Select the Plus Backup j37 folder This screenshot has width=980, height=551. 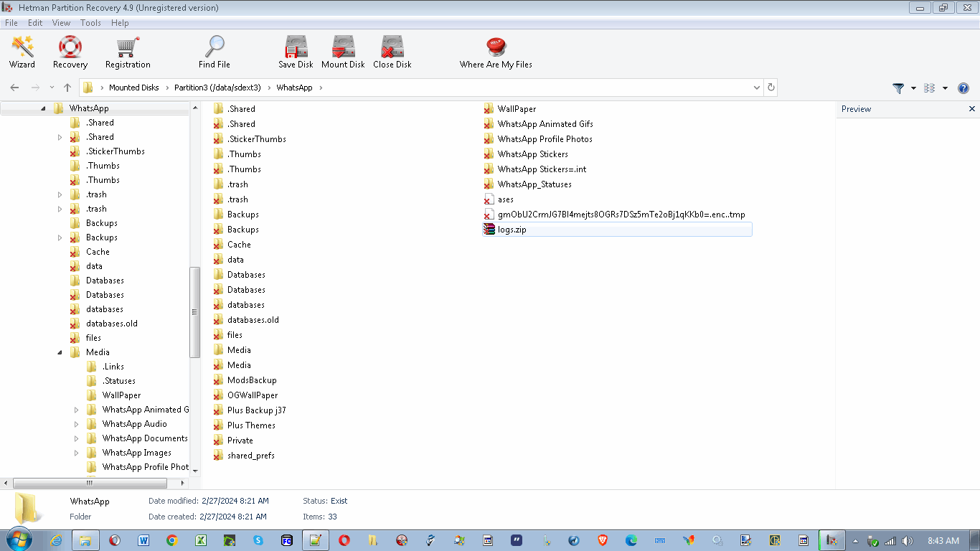coord(257,410)
